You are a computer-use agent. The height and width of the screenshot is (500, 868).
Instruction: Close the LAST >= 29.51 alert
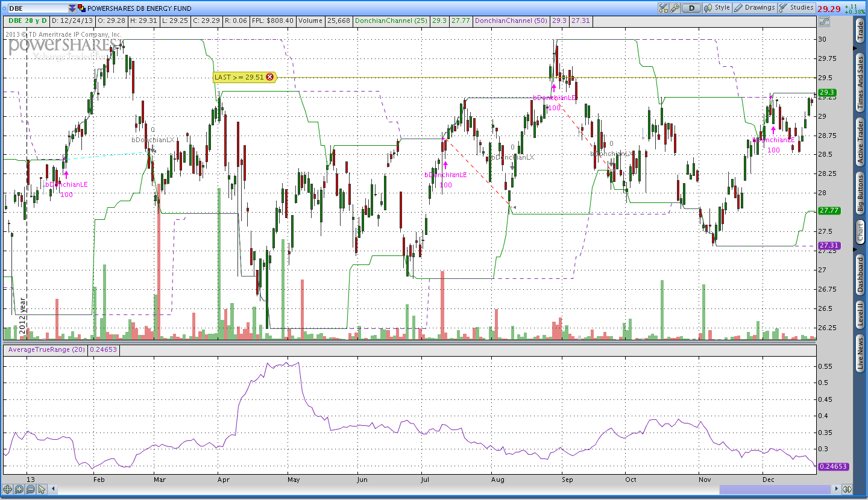click(269, 77)
